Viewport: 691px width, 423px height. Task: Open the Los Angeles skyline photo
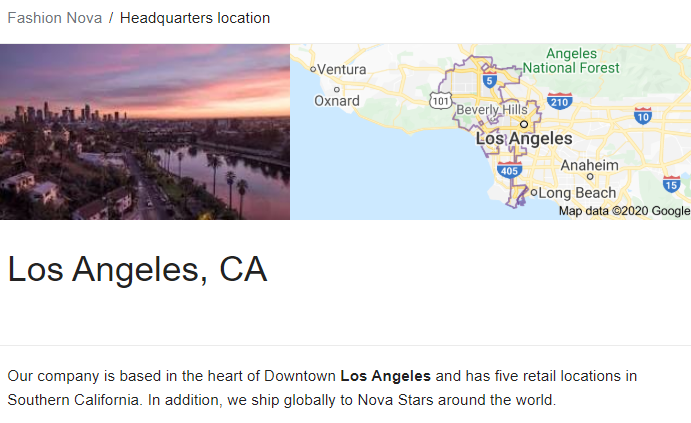point(145,132)
